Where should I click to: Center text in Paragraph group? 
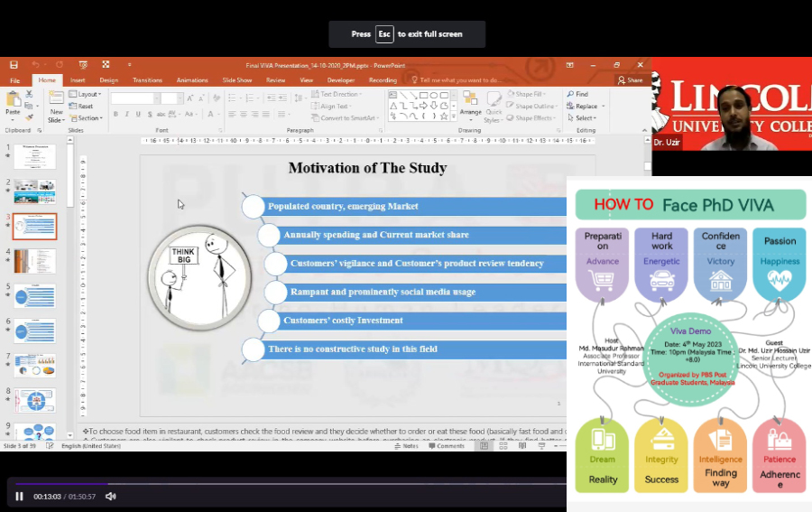(x=244, y=114)
